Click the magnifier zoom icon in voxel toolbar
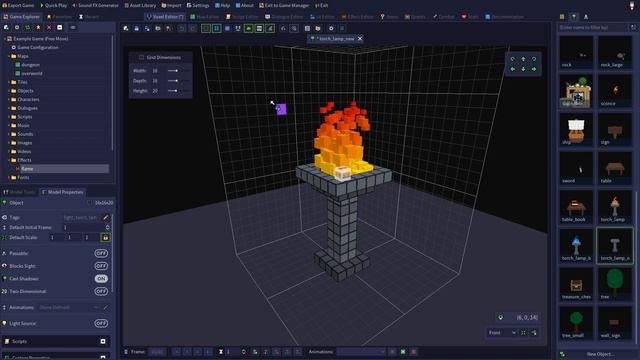The height and width of the screenshot is (360, 640). [294, 28]
